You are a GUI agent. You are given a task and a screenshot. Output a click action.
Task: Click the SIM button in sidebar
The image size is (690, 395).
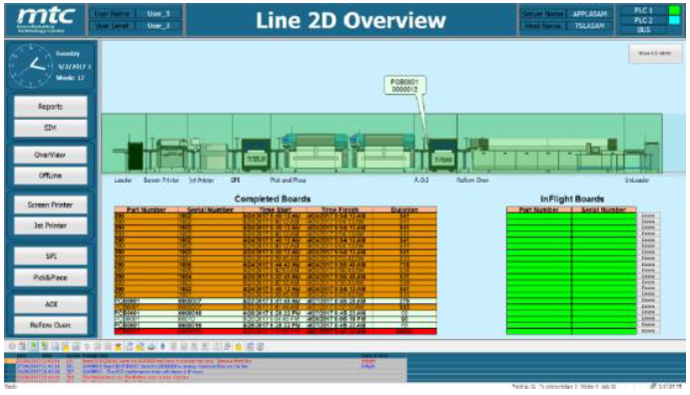[50, 128]
